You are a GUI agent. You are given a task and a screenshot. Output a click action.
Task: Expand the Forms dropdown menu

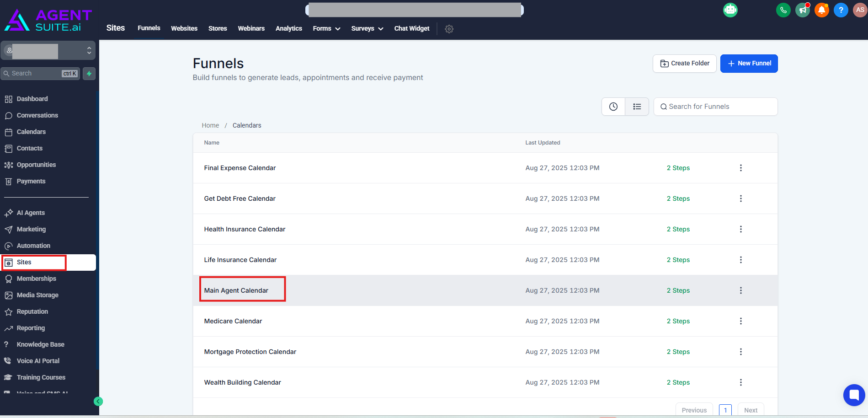pos(326,28)
